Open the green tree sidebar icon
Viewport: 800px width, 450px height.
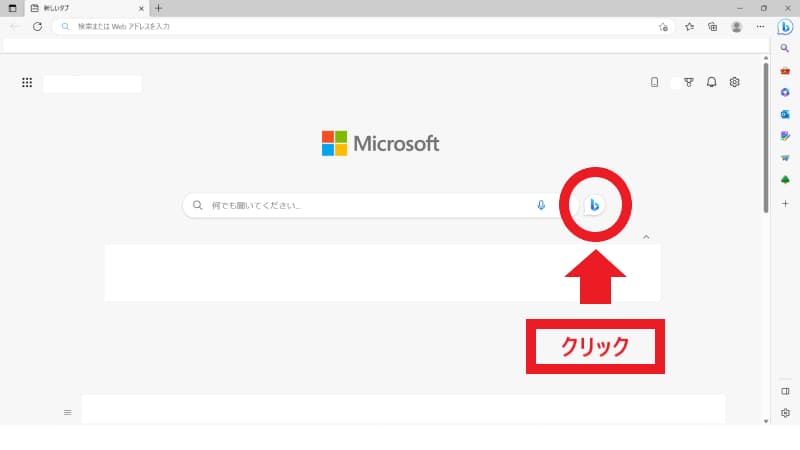[x=785, y=180]
